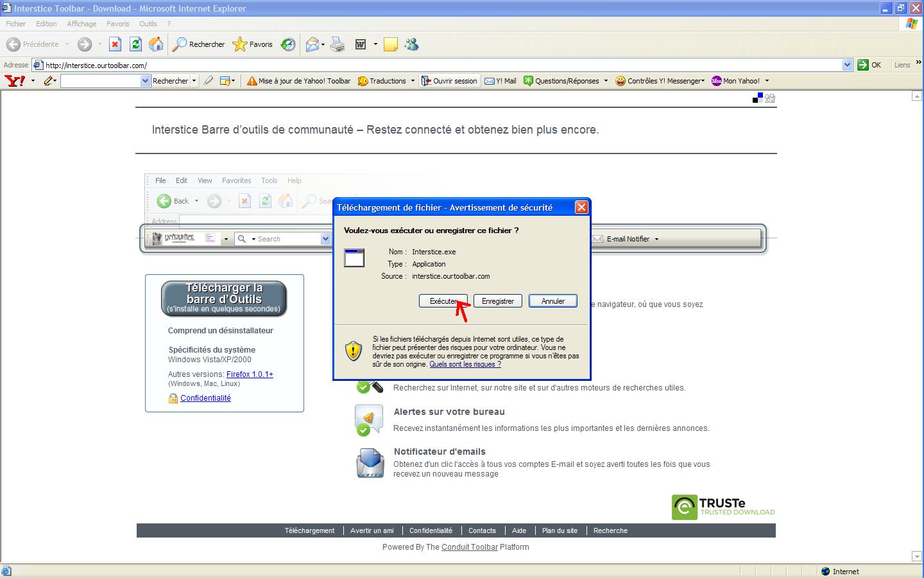924x578 pixels.
Task: Open Messenger people icon in toolbar
Action: pyautogui.click(x=411, y=44)
